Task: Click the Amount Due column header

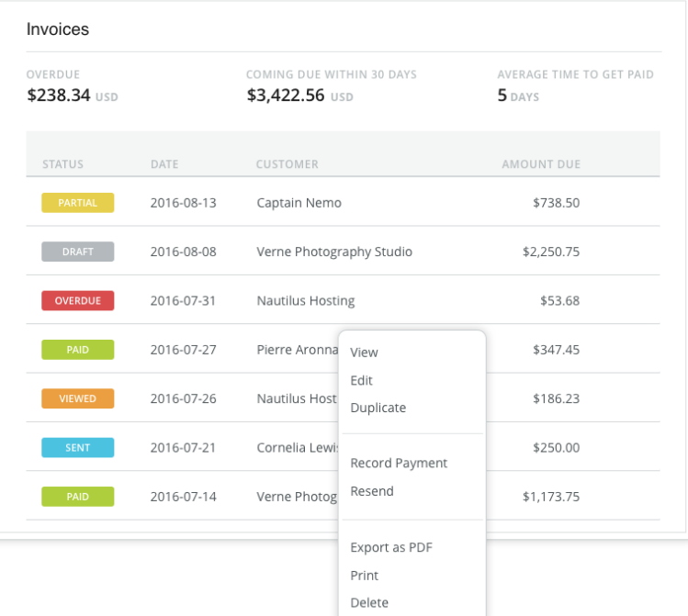Action: tap(540, 164)
